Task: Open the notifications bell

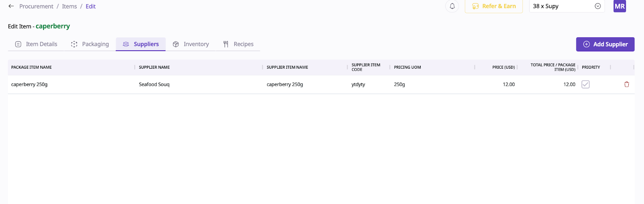Action: click(x=452, y=6)
